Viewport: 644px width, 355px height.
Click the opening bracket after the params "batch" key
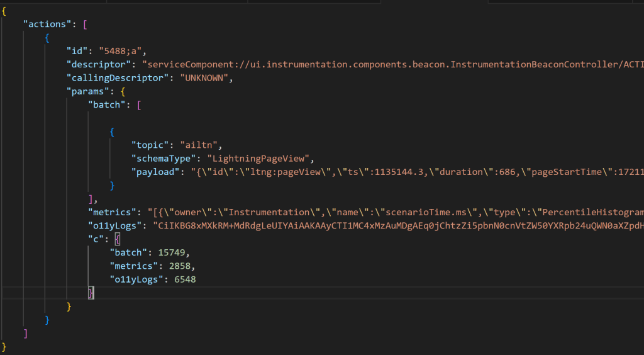[139, 104]
